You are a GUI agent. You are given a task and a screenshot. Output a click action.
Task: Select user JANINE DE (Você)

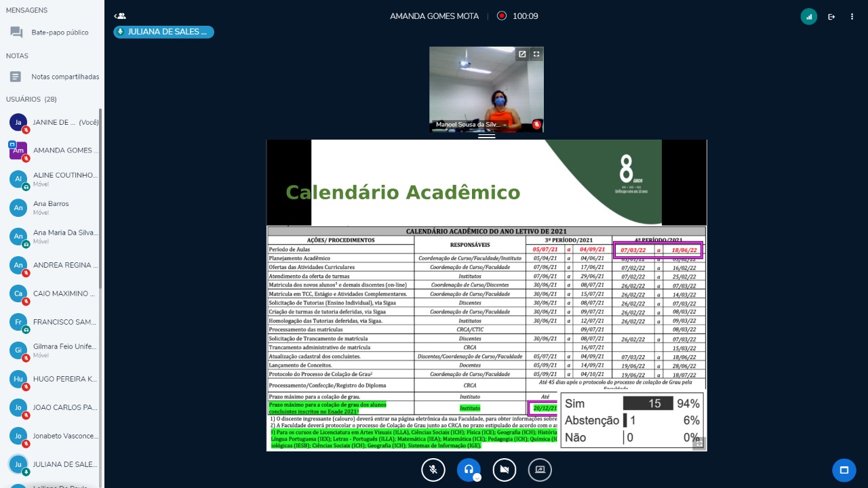[53, 123]
